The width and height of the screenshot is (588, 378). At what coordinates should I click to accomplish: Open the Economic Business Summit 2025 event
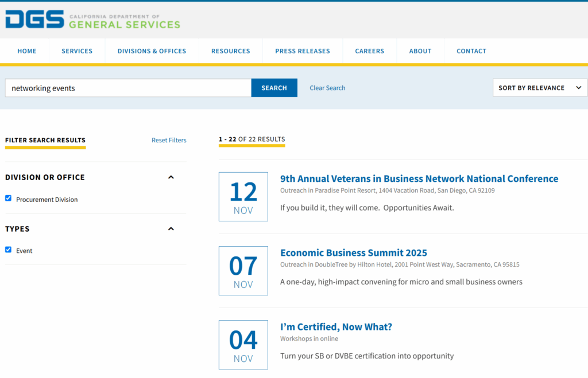353,252
